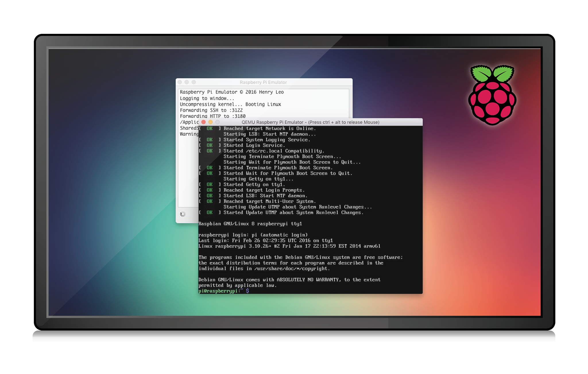Click 'Started Login Service.' line

[254, 145]
